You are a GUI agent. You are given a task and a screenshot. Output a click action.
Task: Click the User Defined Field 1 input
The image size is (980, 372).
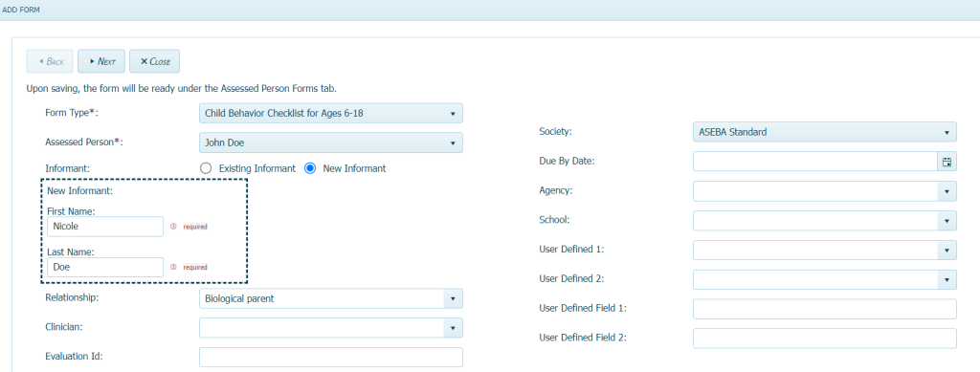pos(825,308)
